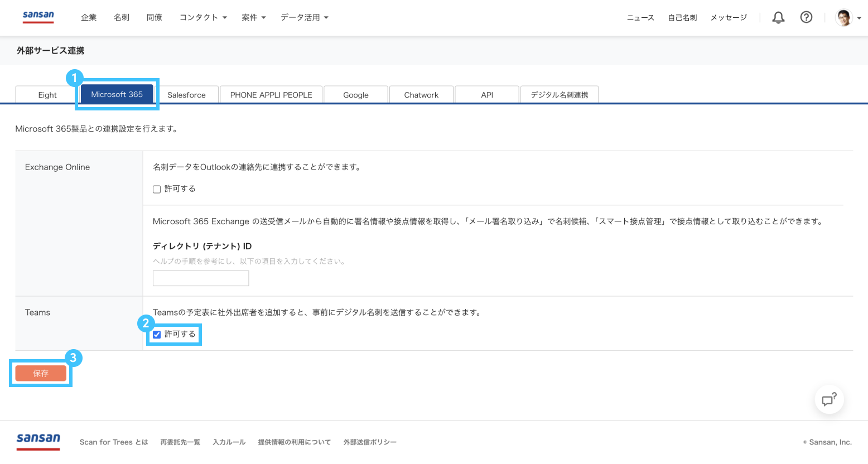Click the ディレクトリ (テナント) ID input field
Image resolution: width=868 pixels, height=464 pixels.
[201, 278]
